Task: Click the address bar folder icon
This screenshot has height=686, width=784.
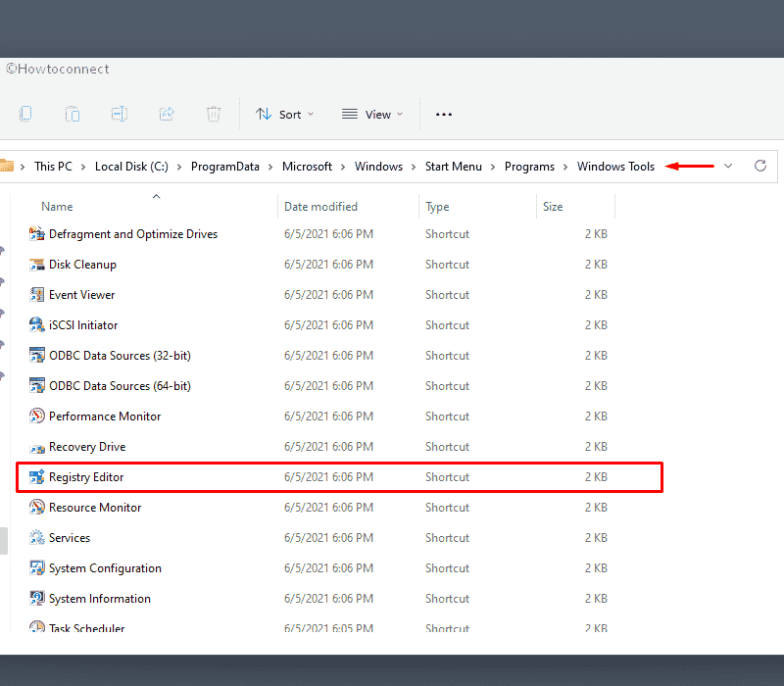Action: coord(7,166)
